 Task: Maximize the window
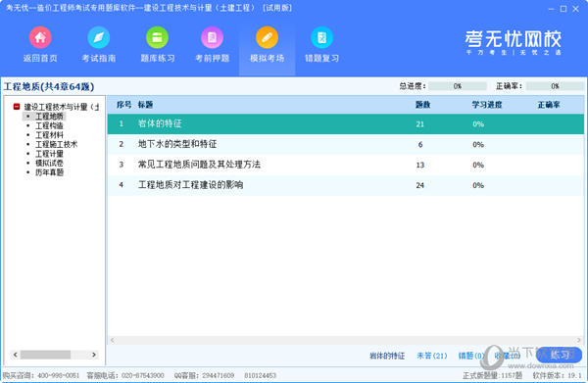[x=563, y=9]
